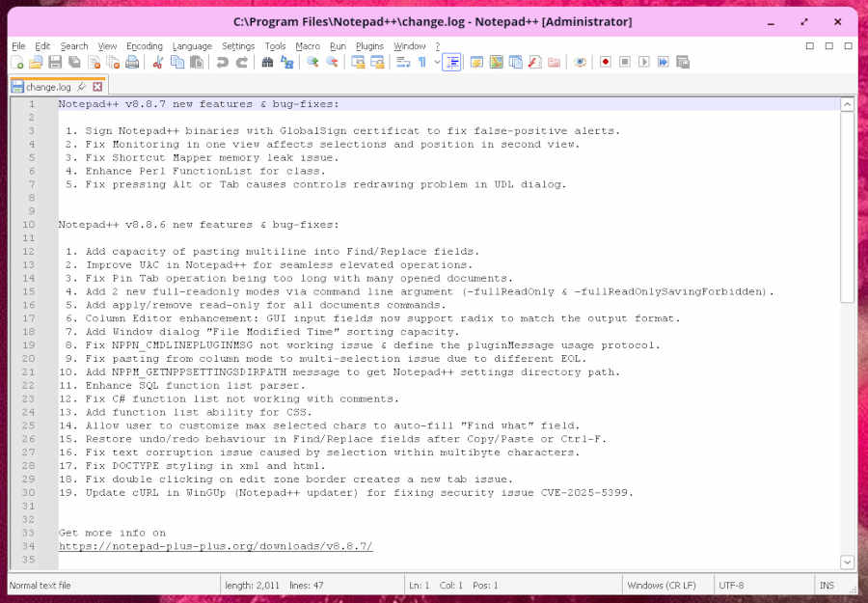Click the down arrow of the vertical scrollbar

[x=847, y=562]
